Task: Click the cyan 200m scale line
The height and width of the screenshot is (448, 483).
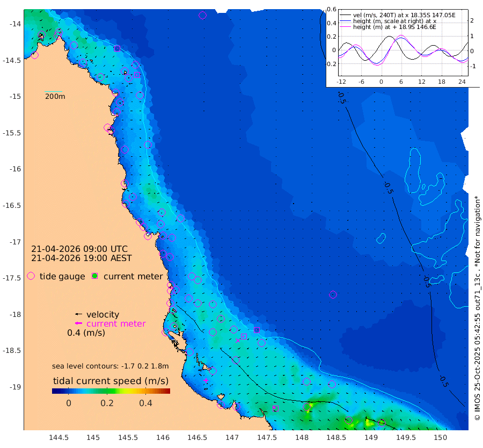Action: [x=53, y=91]
